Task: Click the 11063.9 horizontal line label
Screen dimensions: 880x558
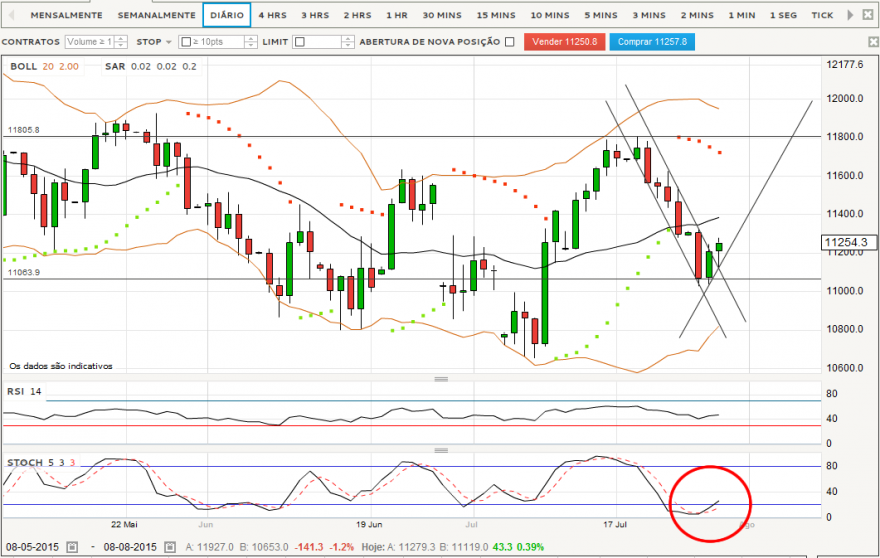Action: tap(24, 272)
